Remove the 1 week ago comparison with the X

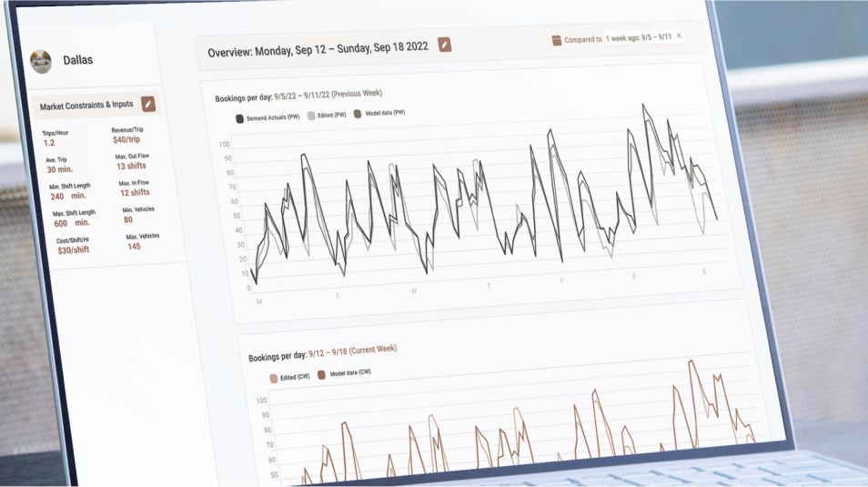(679, 36)
